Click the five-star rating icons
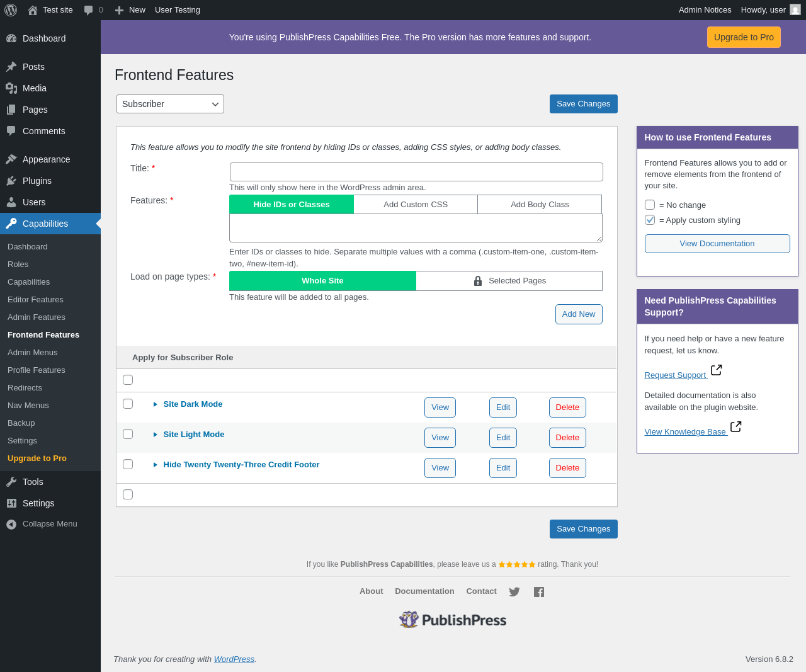 coord(517,564)
